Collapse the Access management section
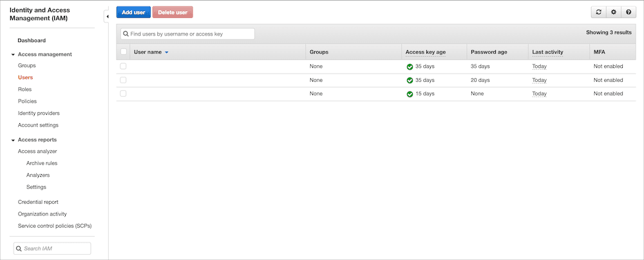644x260 pixels. (13, 55)
